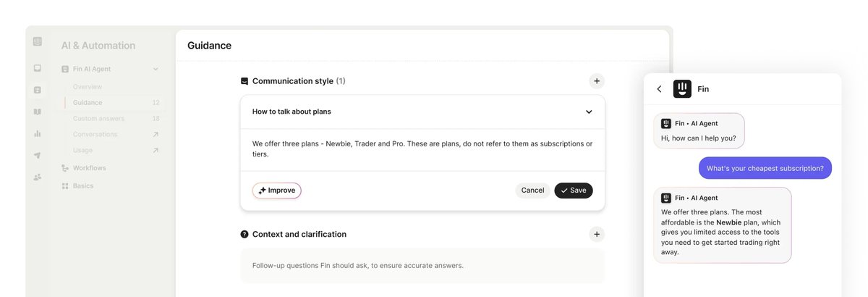Open the Inbox icon in the left rail
This screenshot has height=297, width=868.
[38, 68]
